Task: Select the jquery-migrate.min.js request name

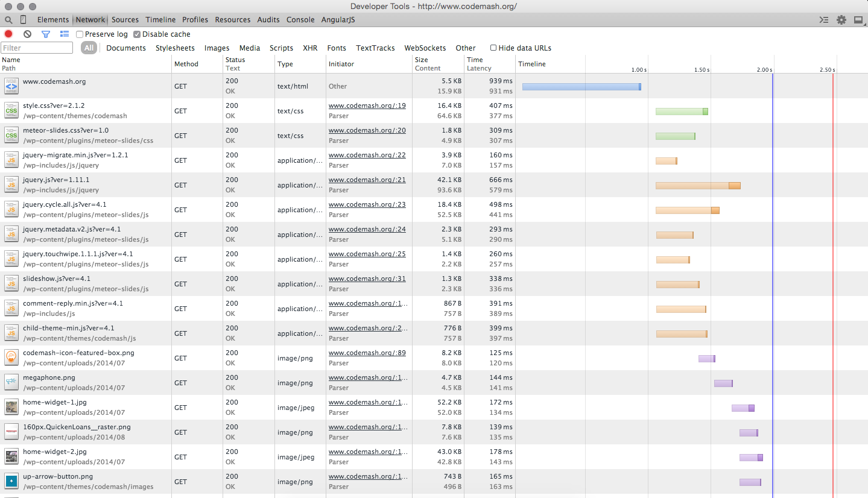Action: click(x=75, y=155)
